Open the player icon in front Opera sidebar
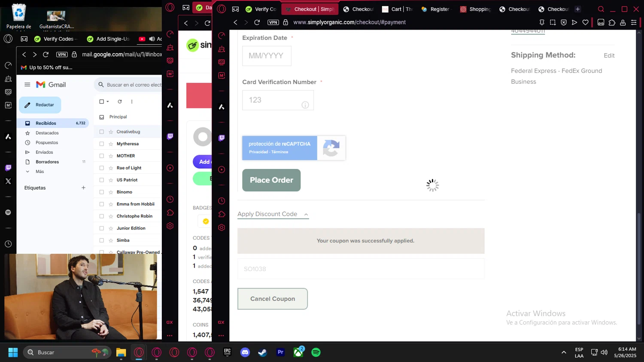 pyautogui.click(x=222, y=169)
